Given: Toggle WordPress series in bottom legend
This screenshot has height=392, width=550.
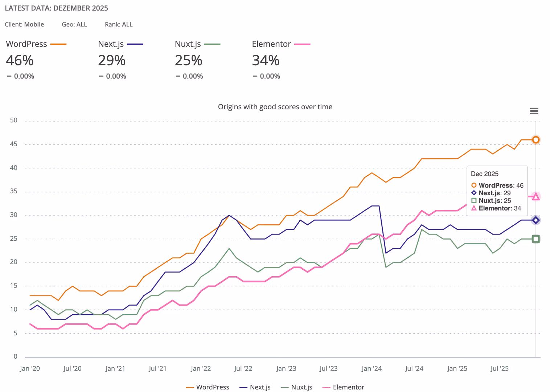Looking at the screenshot, I should 208,387.
